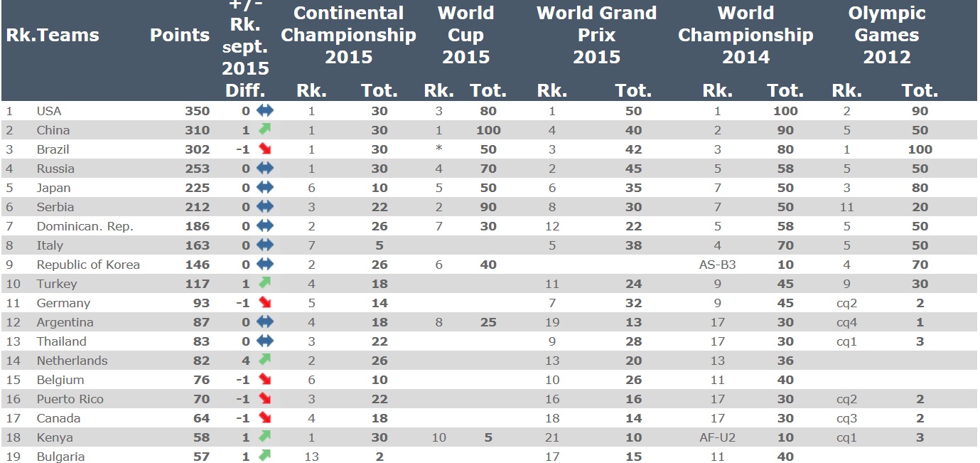Click the Olympic Games 2012 header
Viewport: 980px width, 463px height.
pos(887,35)
